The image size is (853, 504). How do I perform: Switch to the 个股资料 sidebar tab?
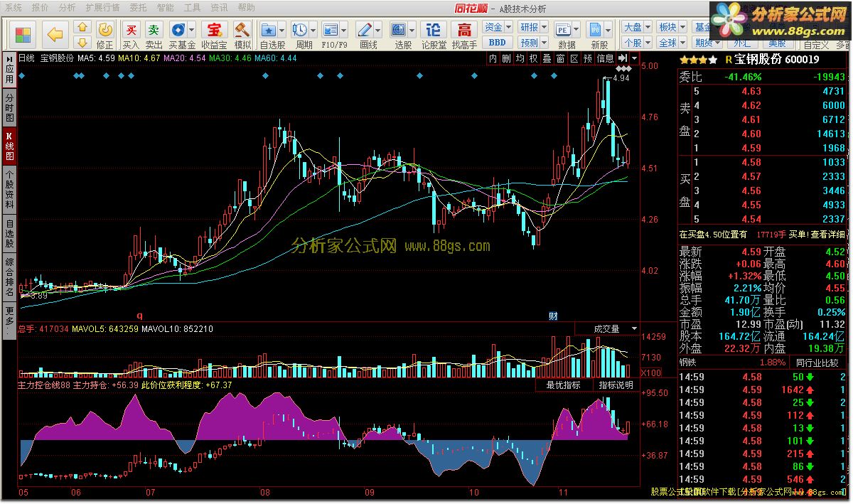(x=9, y=189)
